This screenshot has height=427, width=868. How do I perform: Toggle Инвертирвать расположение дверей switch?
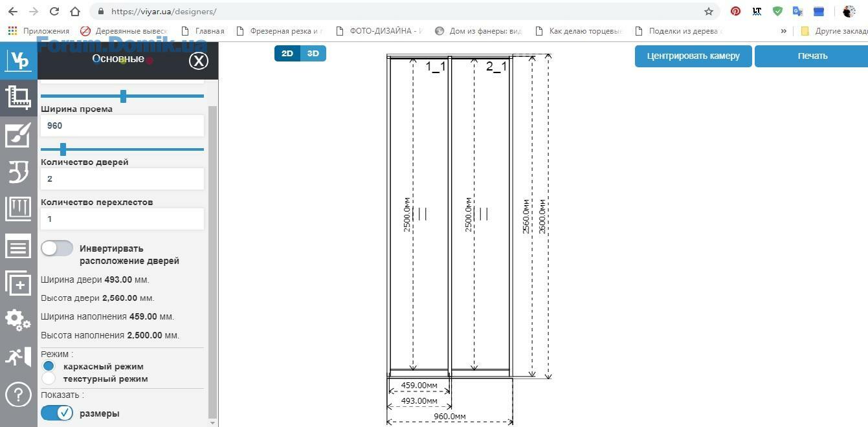coord(57,248)
